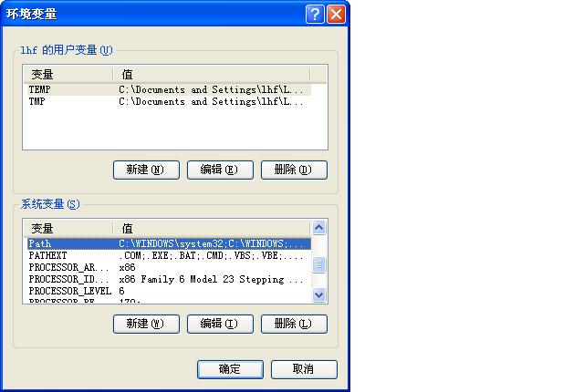This screenshot has width=584, height=392.
Task: Click the system variables scroll down arrow
Action: (x=318, y=295)
